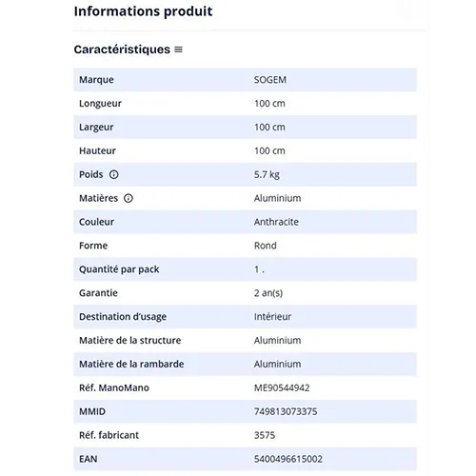Screen dimensions: 476x476
Task: Select the Garantie value 2 an(s)
Action: pyautogui.click(x=268, y=293)
